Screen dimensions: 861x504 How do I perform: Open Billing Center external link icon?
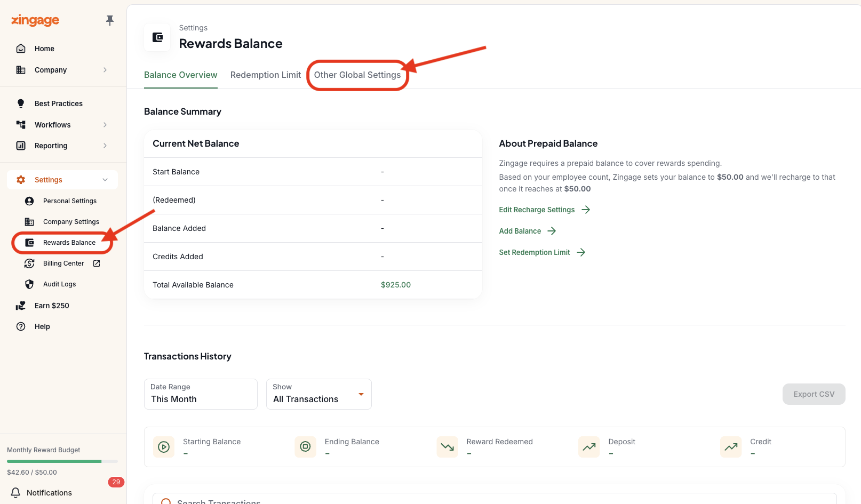[x=97, y=263]
